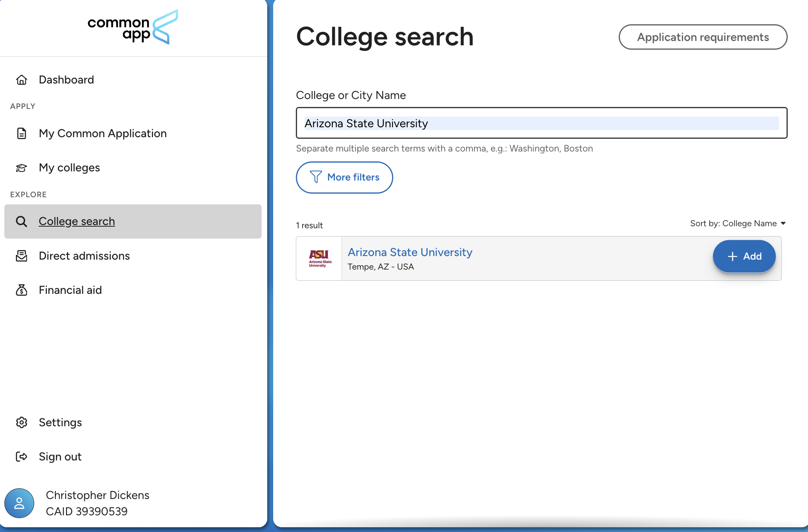The width and height of the screenshot is (808, 532).
Task: Click the graduation cap icon for My colleges
Action: 21,168
